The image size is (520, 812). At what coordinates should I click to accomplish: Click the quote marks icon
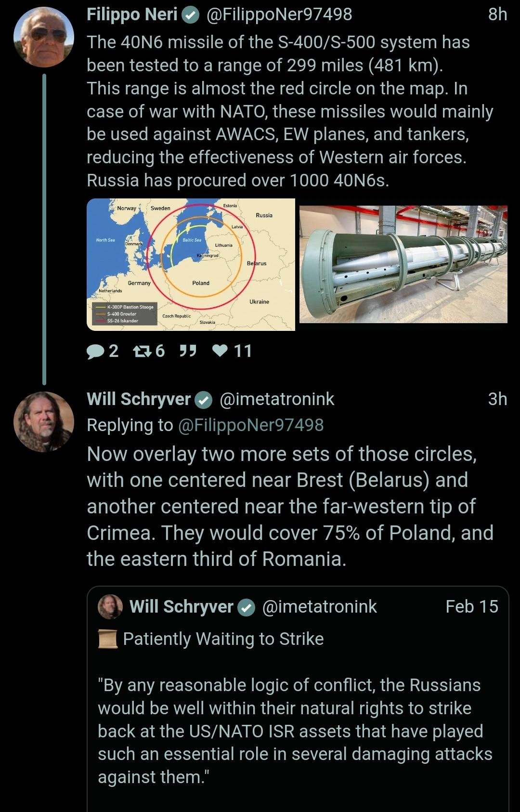click(x=188, y=352)
